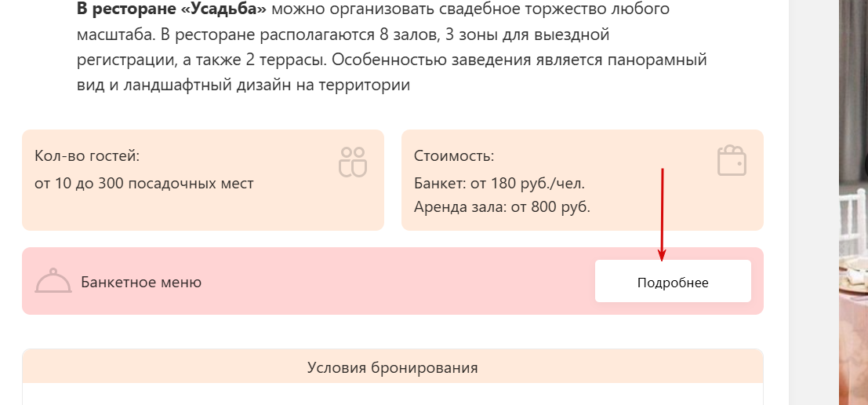868x405 pixels.
Task: Click the Аренда зала: от 800 руб. line
Action: click(502, 207)
